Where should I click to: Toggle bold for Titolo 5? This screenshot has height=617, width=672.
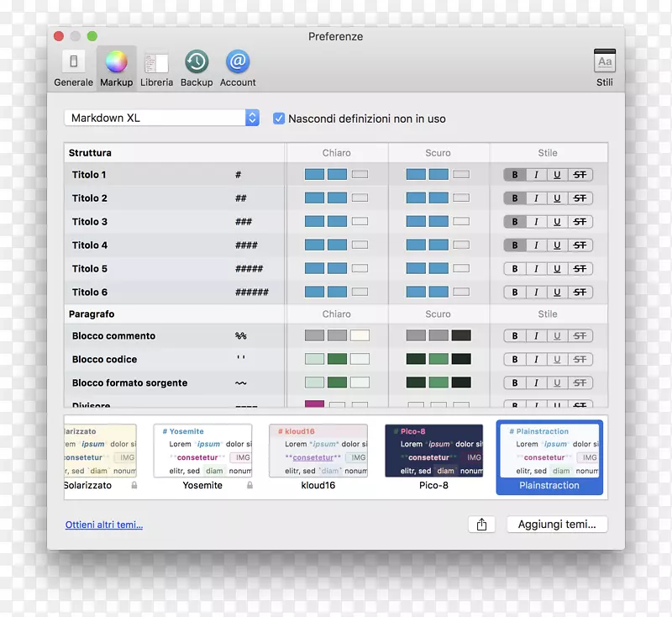[514, 269]
